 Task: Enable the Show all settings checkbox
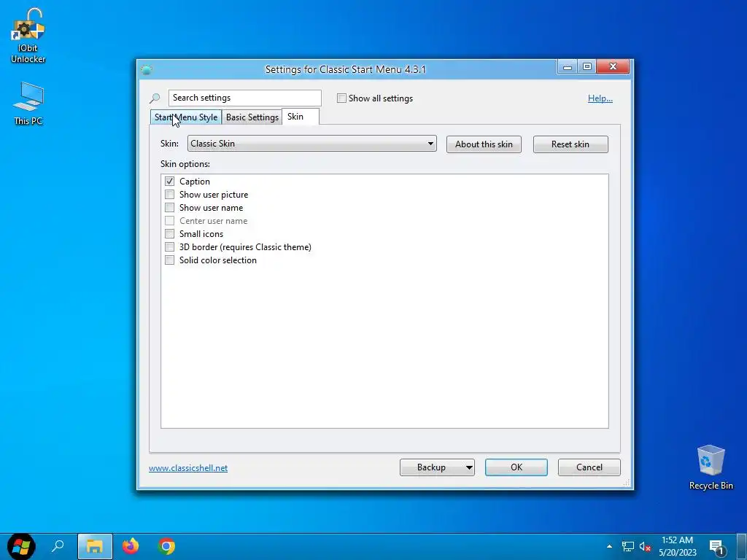341,98
